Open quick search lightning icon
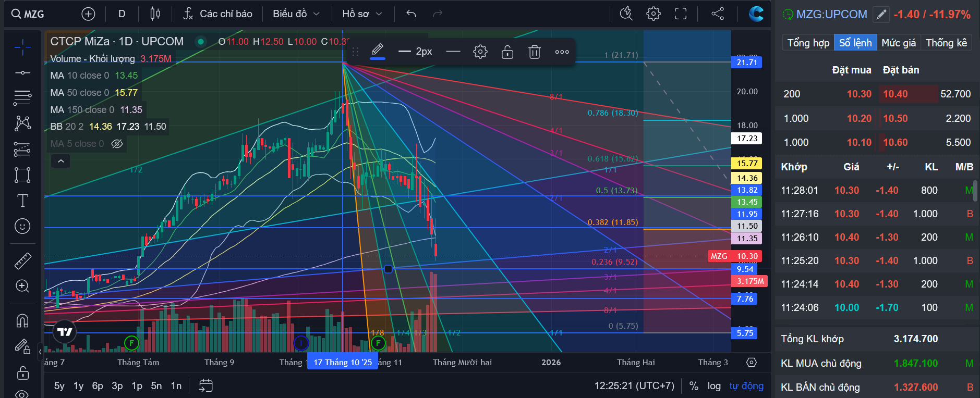Viewport: 980px width, 398px height. coord(626,14)
